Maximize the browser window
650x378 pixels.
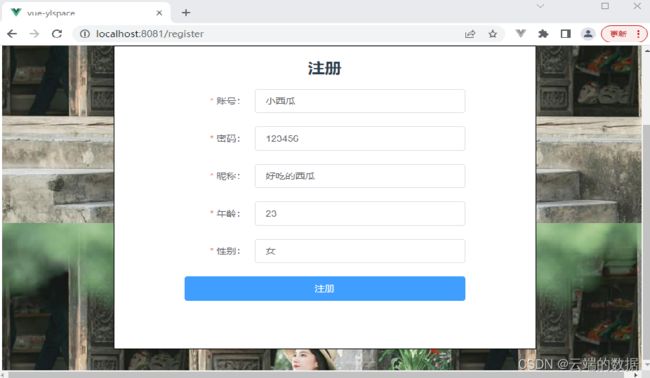605,6
